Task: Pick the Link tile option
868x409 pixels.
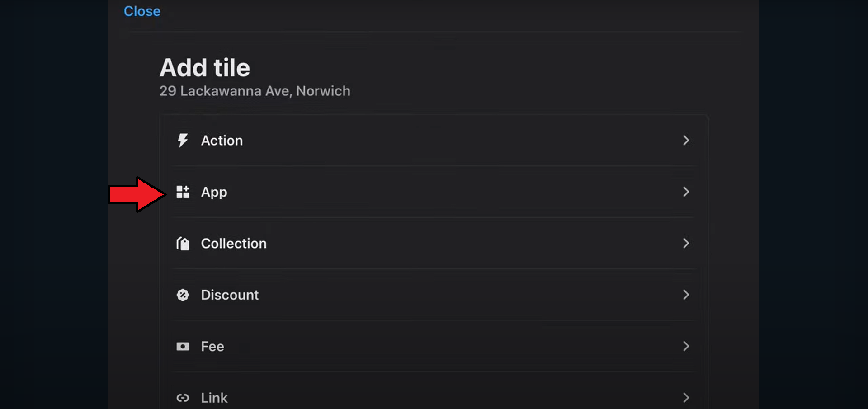Action: pyautogui.click(x=214, y=398)
